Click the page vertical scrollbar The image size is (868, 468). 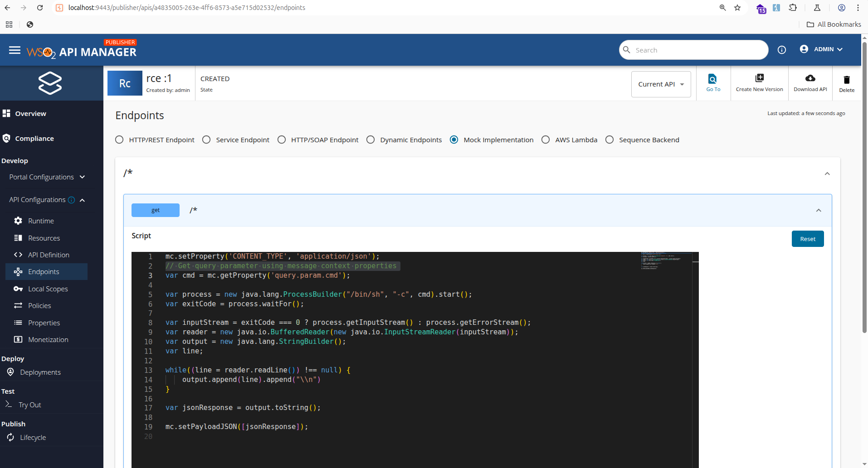click(864, 181)
